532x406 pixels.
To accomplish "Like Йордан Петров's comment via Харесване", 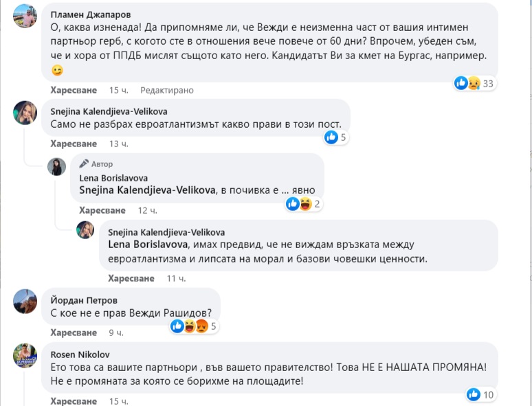I will [74, 332].
